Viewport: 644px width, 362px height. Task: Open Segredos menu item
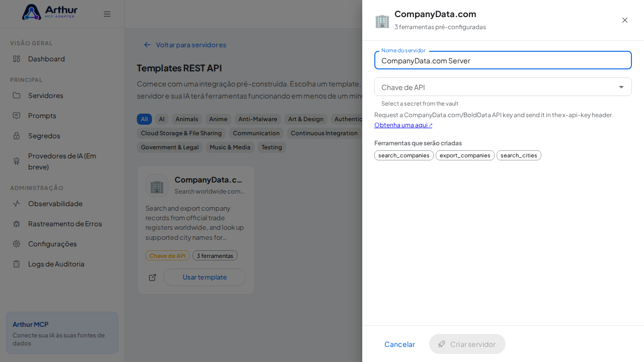point(62,136)
